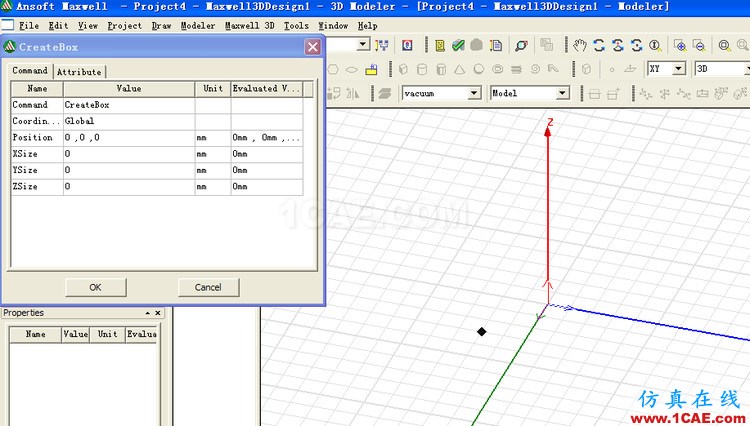Open the Draw menu
This screenshot has height=426, width=750.
click(161, 25)
